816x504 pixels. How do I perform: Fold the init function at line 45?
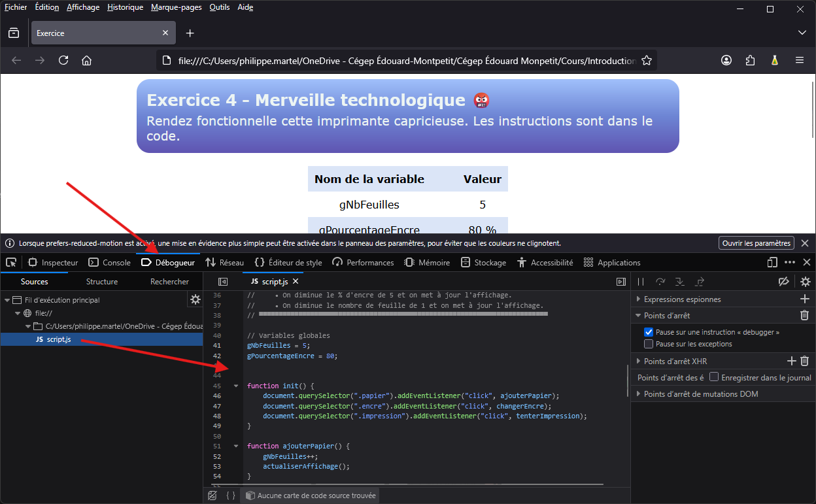[x=236, y=386]
